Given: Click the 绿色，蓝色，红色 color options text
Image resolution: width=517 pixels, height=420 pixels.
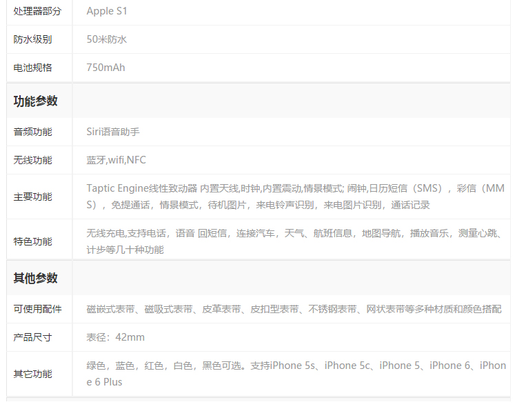Looking at the screenshot, I should [x=296, y=374].
